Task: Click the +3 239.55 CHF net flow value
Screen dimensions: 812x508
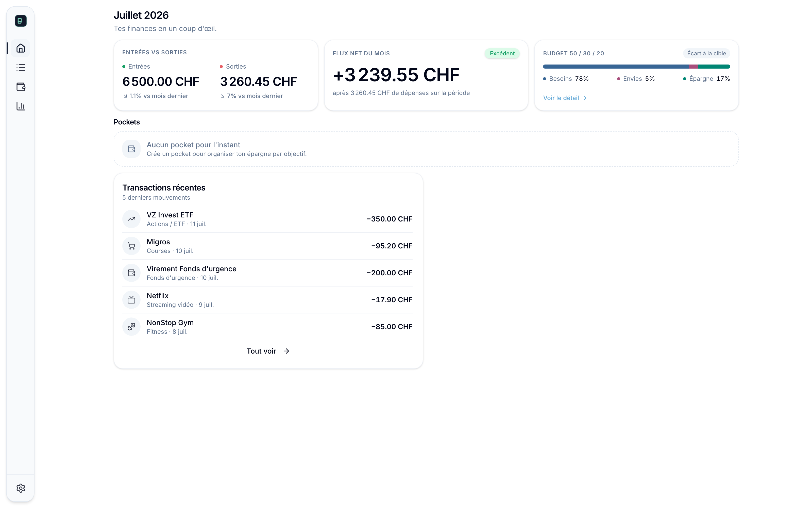Action: click(x=396, y=75)
